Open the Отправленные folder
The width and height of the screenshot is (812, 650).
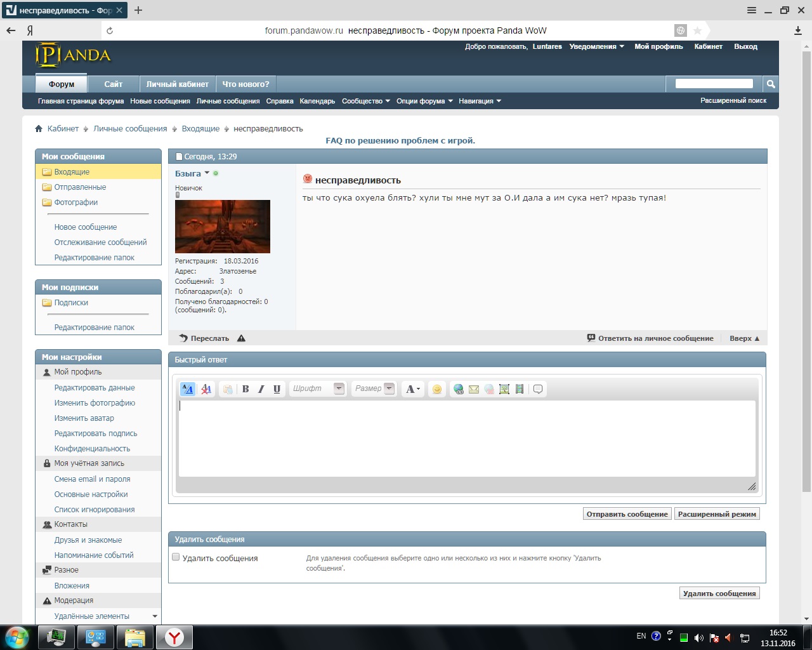tap(80, 187)
